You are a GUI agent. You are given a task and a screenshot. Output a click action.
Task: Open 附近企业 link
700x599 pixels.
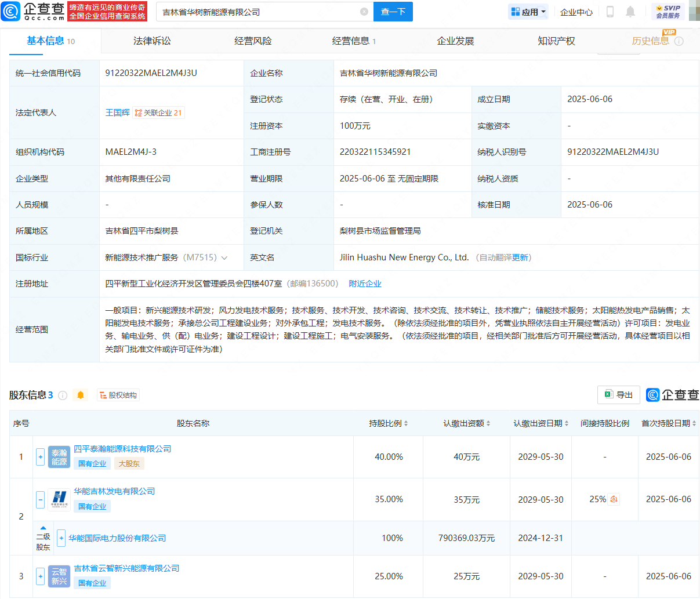[x=365, y=284]
